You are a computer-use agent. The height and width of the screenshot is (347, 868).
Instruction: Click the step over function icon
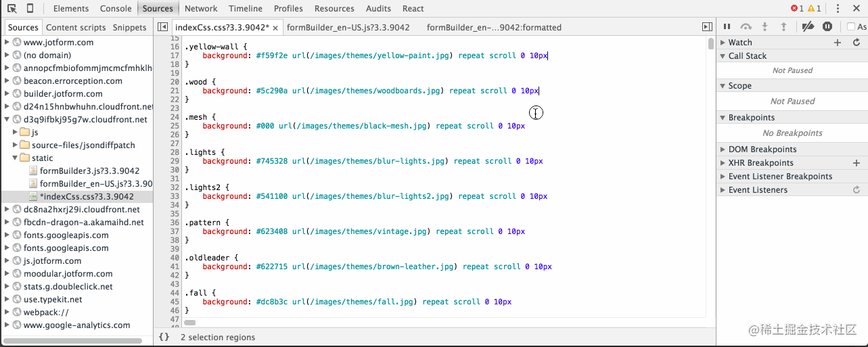coord(746,27)
